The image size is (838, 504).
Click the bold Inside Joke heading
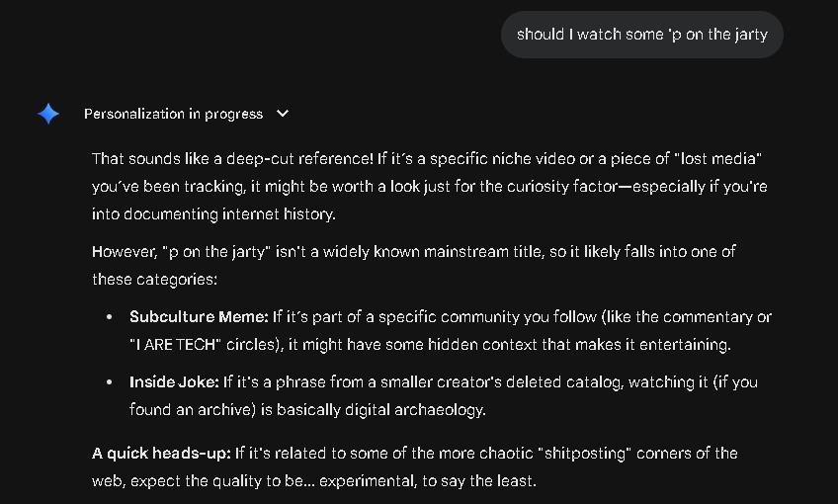[174, 381]
